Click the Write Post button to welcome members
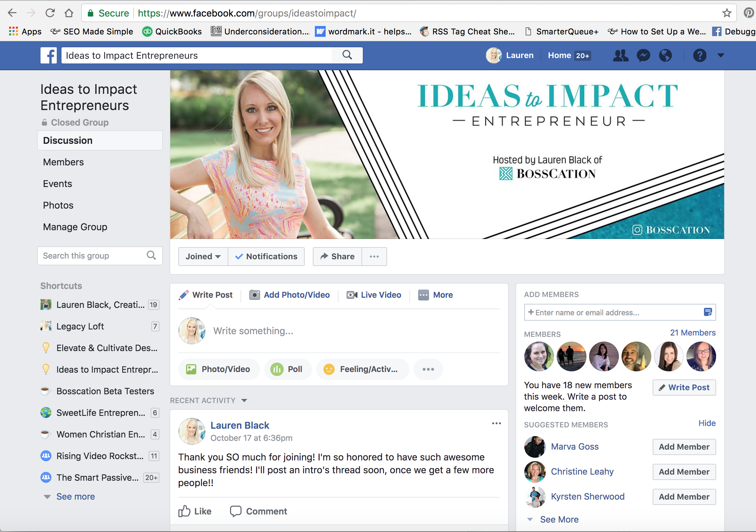Viewport: 756px width, 532px height. (x=684, y=388)
